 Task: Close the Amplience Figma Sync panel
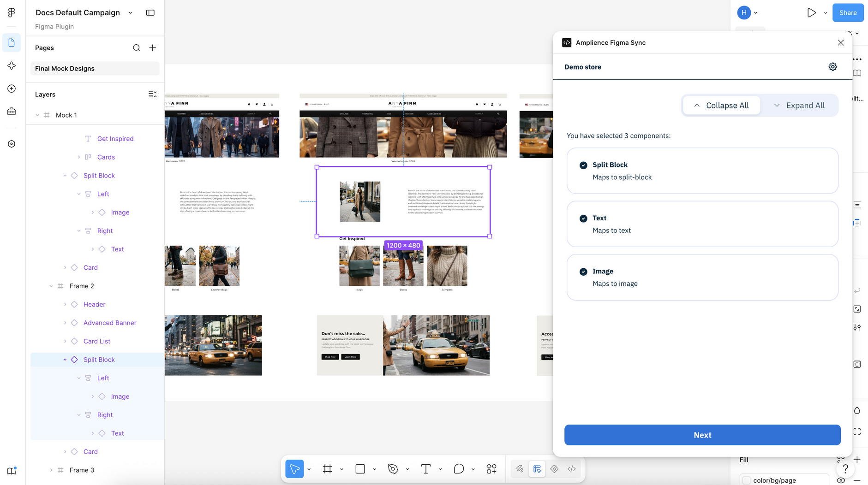[841, 42]
